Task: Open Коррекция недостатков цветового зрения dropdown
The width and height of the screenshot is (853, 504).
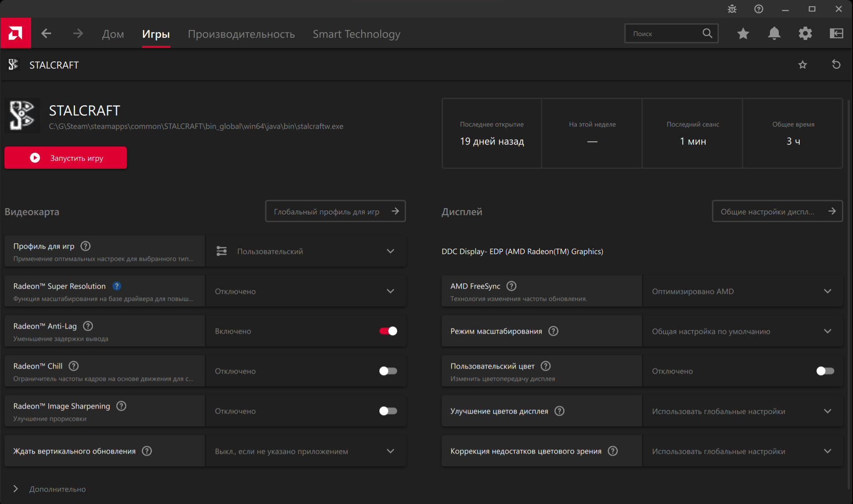Action: 743,451
